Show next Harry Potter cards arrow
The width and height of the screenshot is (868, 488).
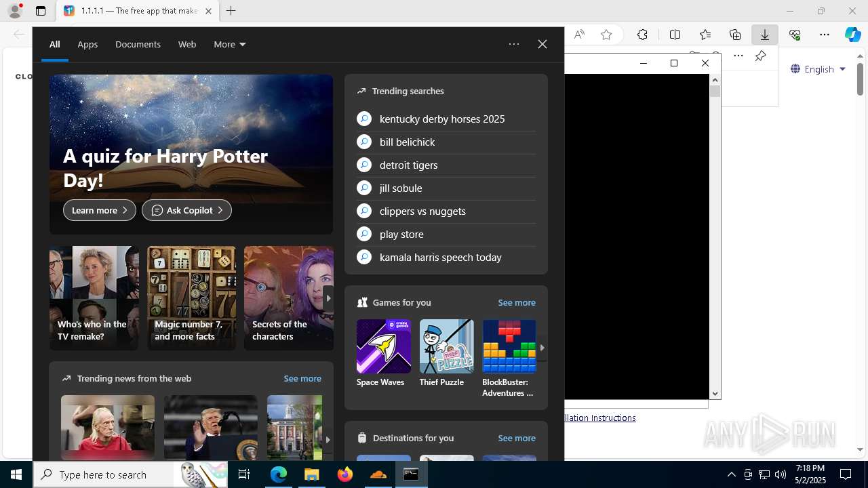coord(328,298)
